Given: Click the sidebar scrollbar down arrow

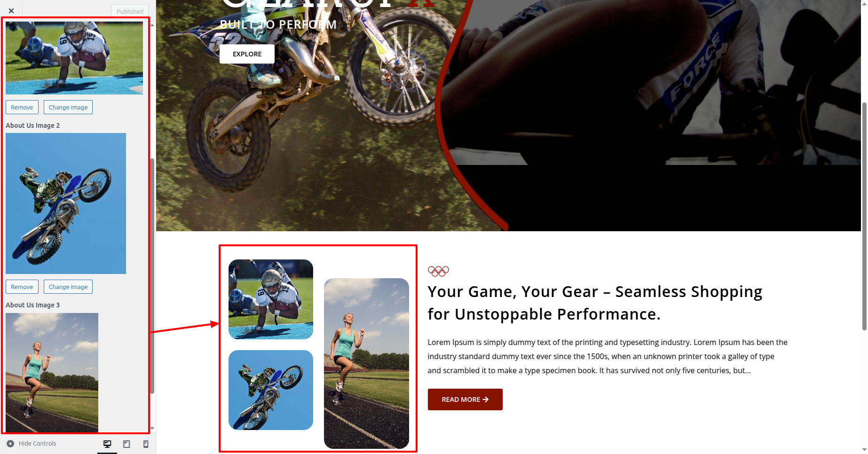Looking at the screenshot, I should pos(152,429).
